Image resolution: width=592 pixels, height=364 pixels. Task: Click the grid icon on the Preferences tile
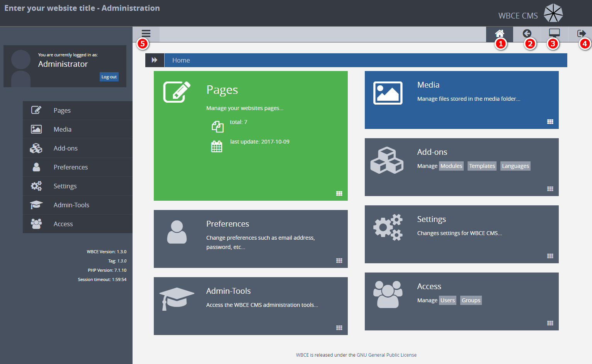coord(339,261)
